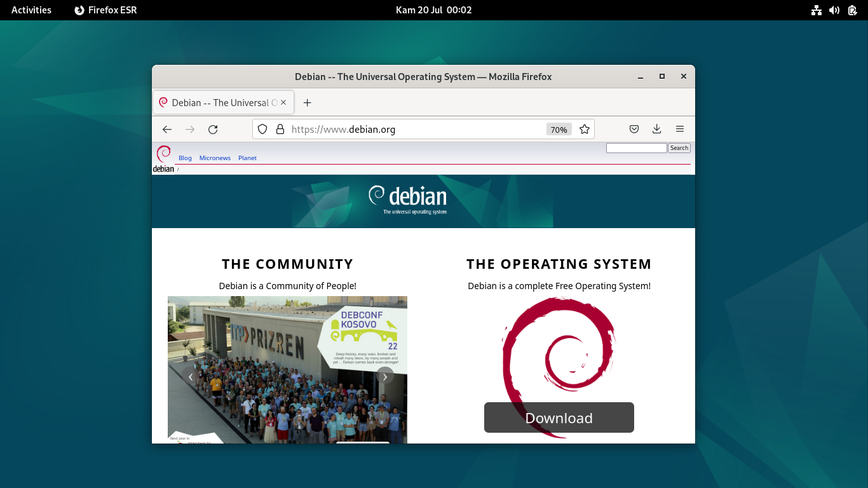Reset zoom via 70% indicator
This screenshot has height=488, width=868.
(x=559, y=130)
